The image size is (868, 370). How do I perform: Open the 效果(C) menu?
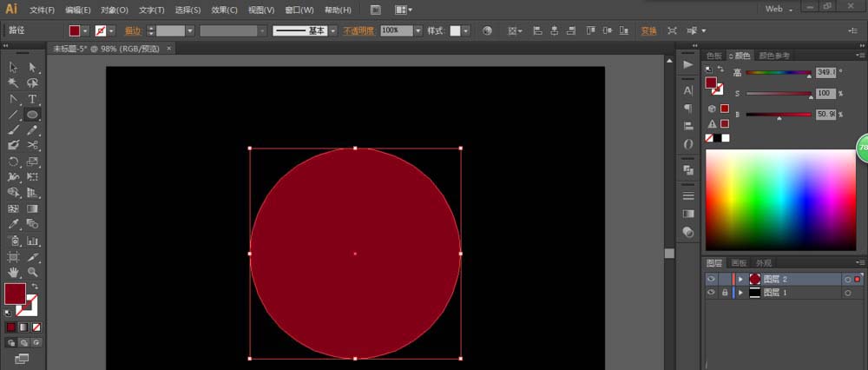tap(224, 10)
